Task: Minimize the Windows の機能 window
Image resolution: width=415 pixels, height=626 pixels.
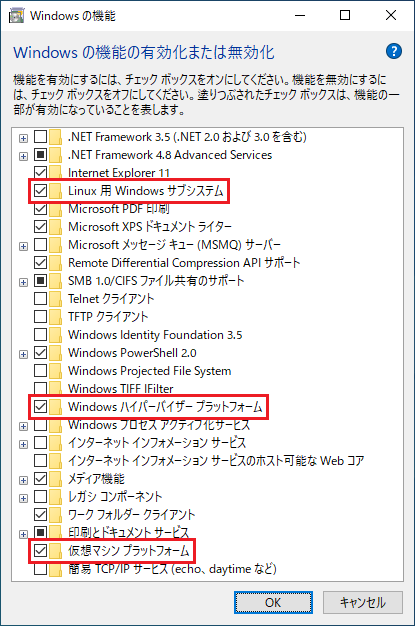Action: pos(300,15)
